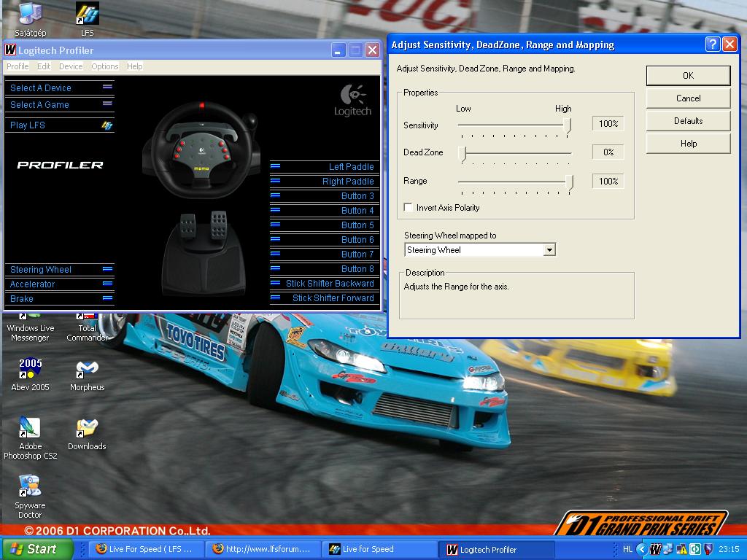Open the Button 6 assignment menu
Screen dimensions: 747x560
325,239
